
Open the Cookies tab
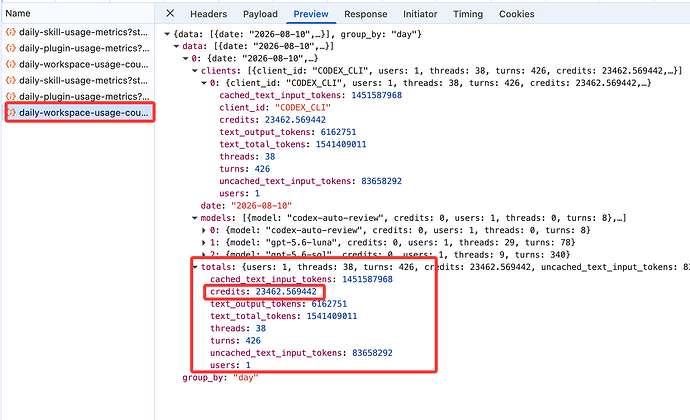[x=517, y=14]
